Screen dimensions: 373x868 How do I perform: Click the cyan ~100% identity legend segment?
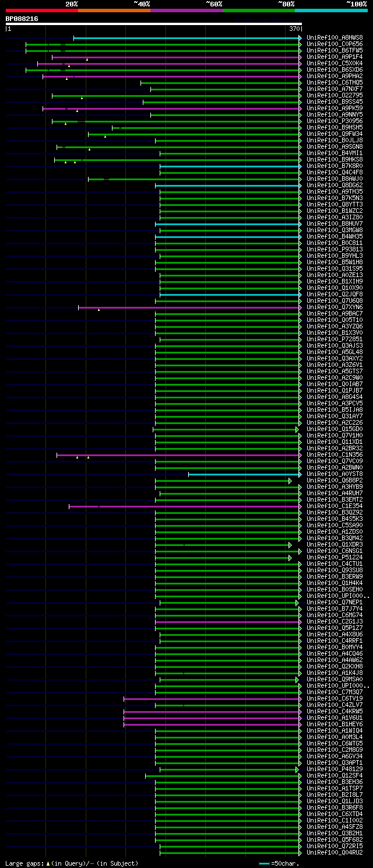(x=331, y=10)
